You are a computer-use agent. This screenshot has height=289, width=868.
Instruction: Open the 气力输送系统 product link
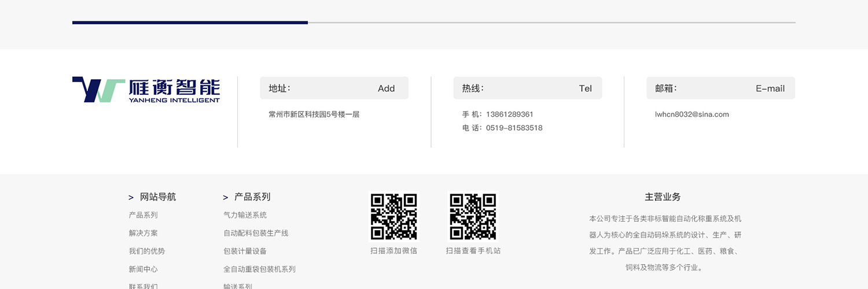pos(245,215)
